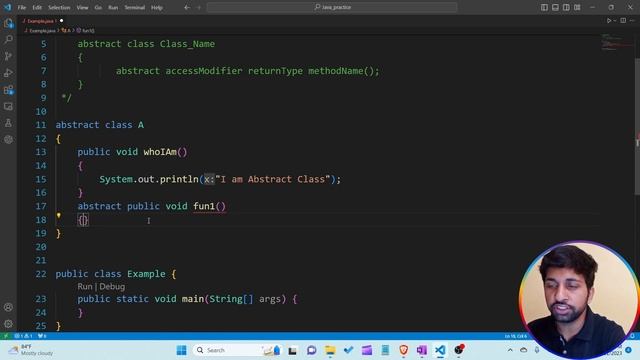Viewport: 640px width, 360px height.
Task: Toggle the bottom panel layout icon
Action: pyautogui.click(x=556, y=7)
